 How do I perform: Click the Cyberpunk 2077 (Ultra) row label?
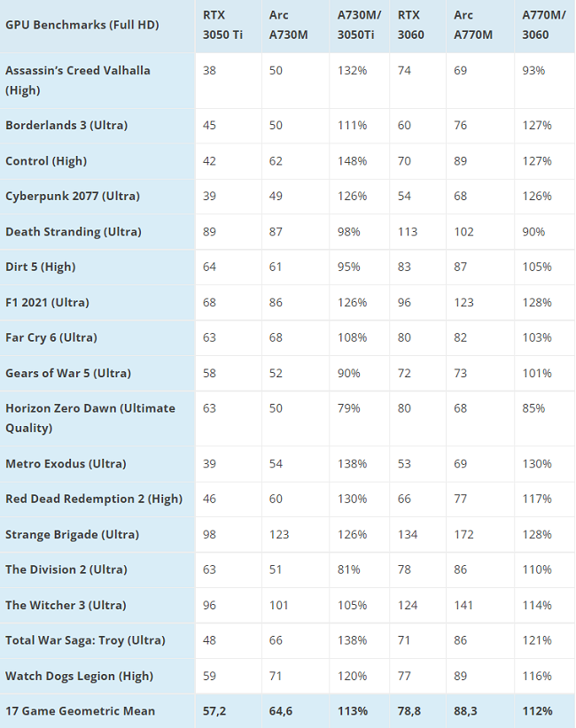tap(73, 196)
